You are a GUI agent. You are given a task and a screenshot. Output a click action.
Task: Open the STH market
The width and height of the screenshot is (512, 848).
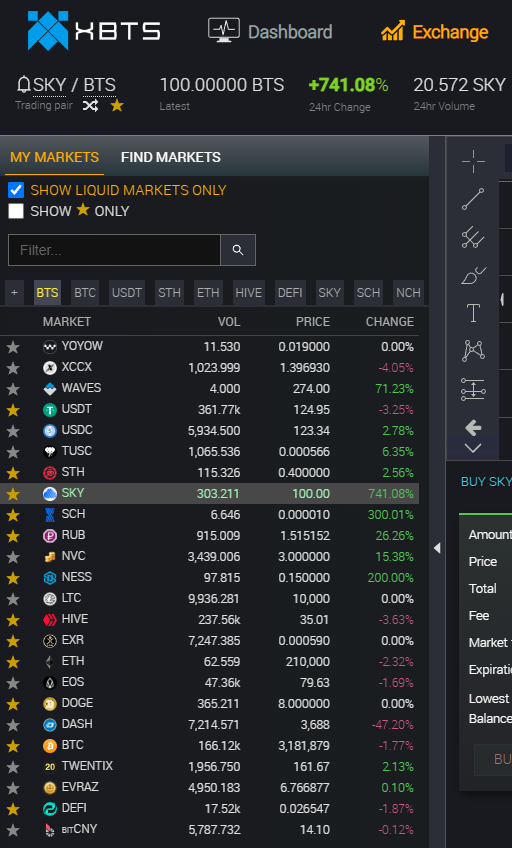click(209, 473)
